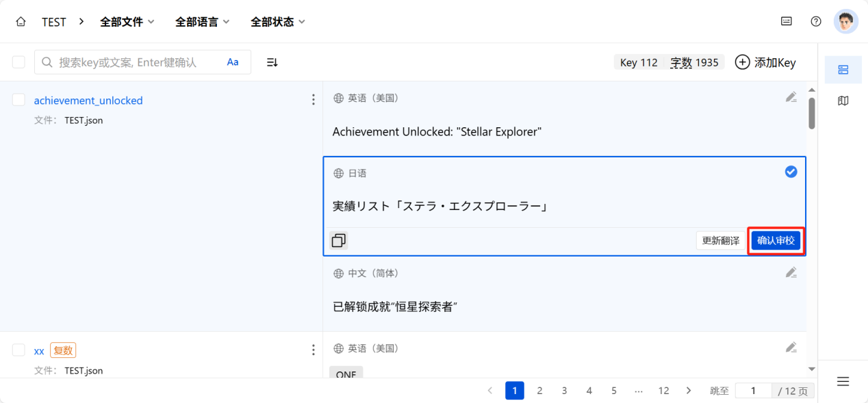The height and width of the screenshot is (403, 868).
Task: Select the achievement_unlocked key checkbox
Action: 18,100
